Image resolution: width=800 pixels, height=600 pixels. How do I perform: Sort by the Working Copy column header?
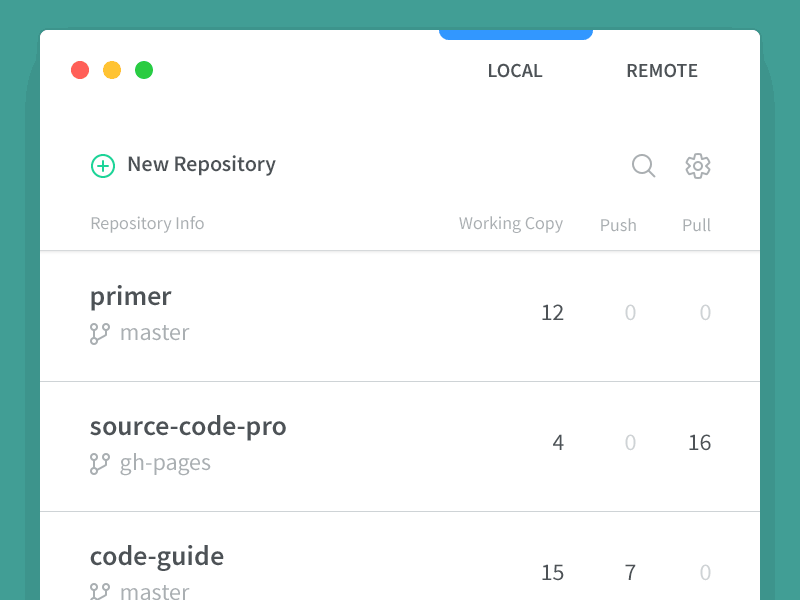510,224
